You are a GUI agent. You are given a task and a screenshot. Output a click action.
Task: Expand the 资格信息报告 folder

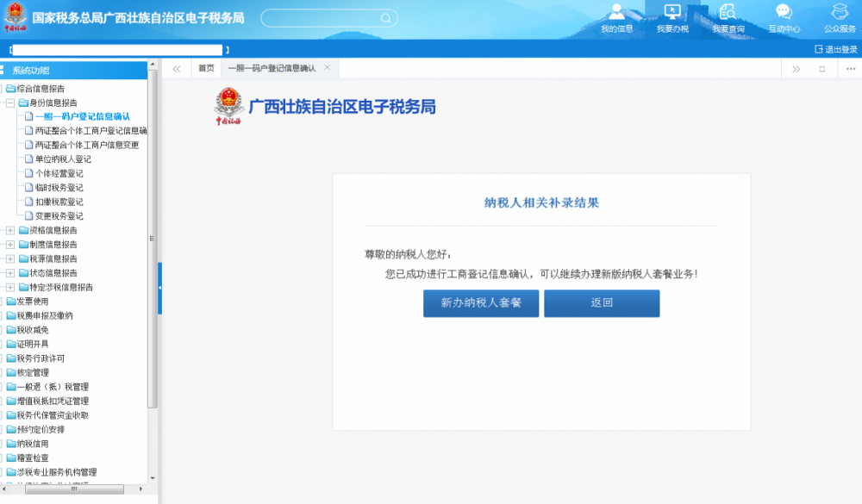click(10, 230)
